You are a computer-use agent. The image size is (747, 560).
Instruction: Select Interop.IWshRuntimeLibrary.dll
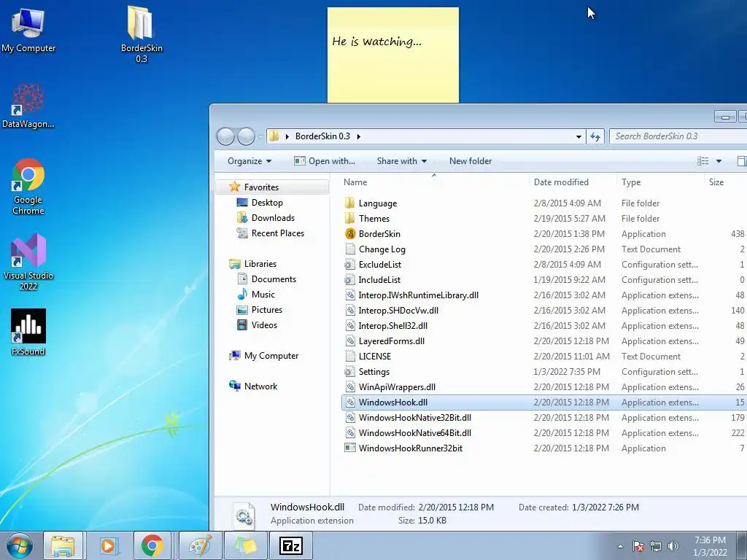pyautogui.click(x=418, y=295)
